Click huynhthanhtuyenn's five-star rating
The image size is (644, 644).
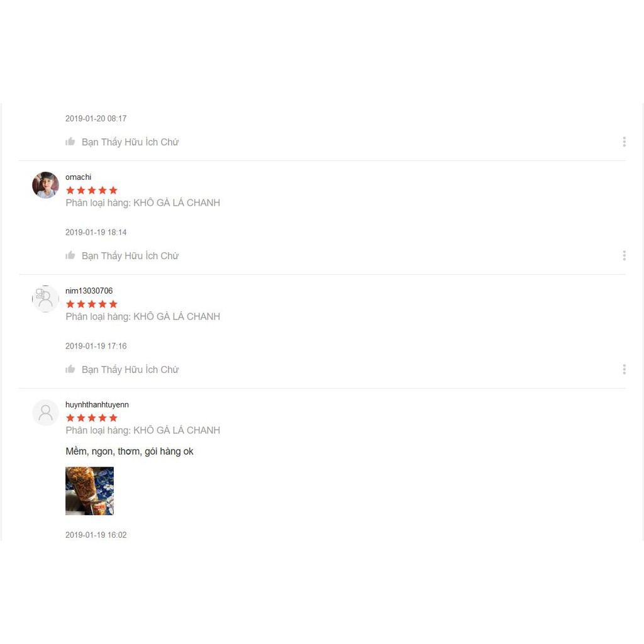pyautogui.click(x=92, y=418)
